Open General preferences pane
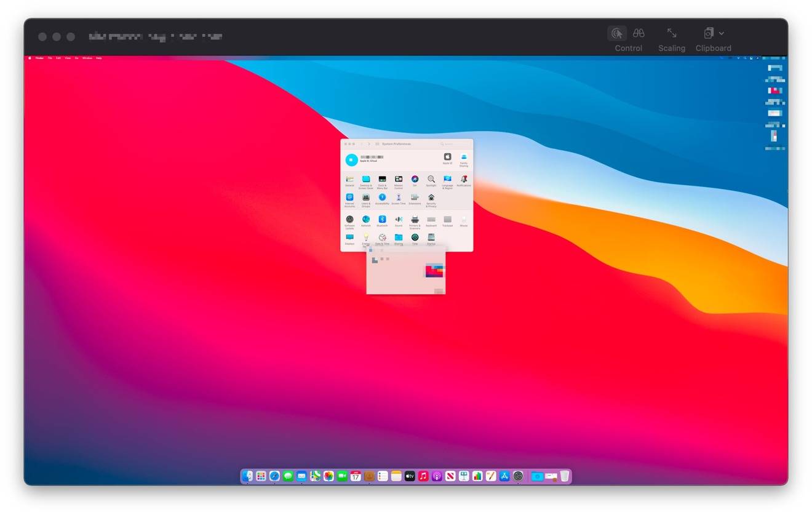The image size is (812, 515). pyautogui.click(x=349, y=182)
